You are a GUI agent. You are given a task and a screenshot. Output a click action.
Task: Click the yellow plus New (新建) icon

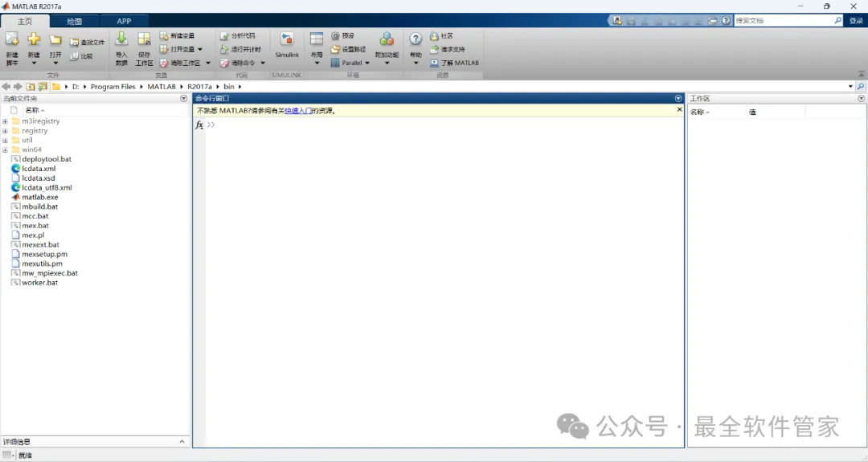[x=34, y=39]
